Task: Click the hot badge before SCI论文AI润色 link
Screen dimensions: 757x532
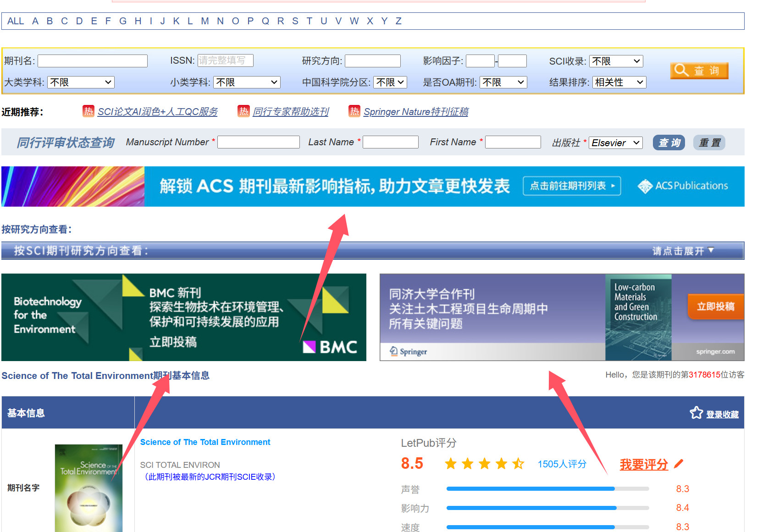Action: coord(88,111)
